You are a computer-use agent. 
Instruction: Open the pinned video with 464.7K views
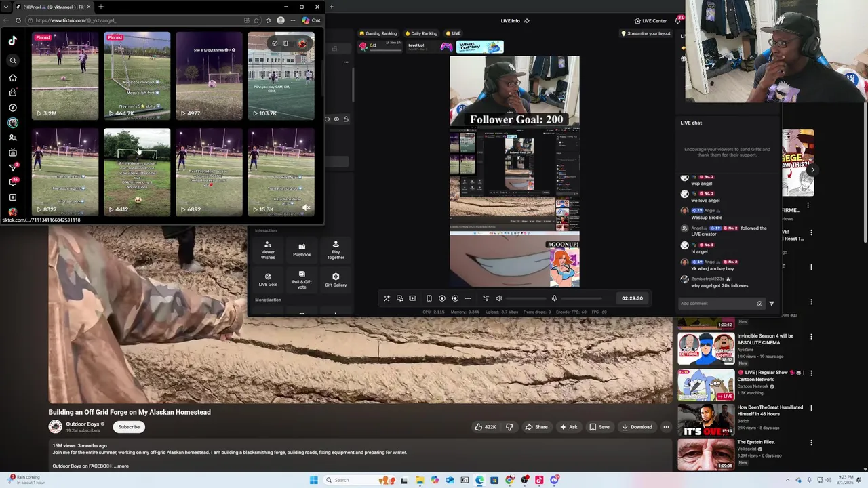[137, 75]
